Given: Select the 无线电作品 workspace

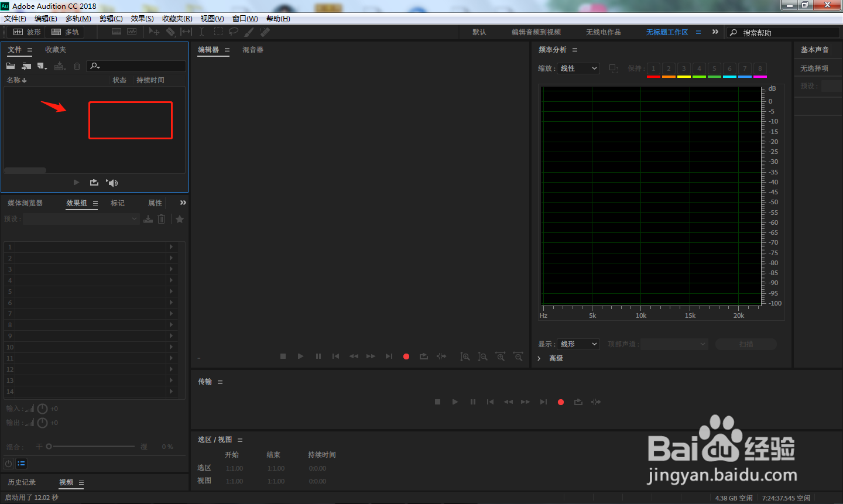Looking at the screenshot, I should click(604, 32).
